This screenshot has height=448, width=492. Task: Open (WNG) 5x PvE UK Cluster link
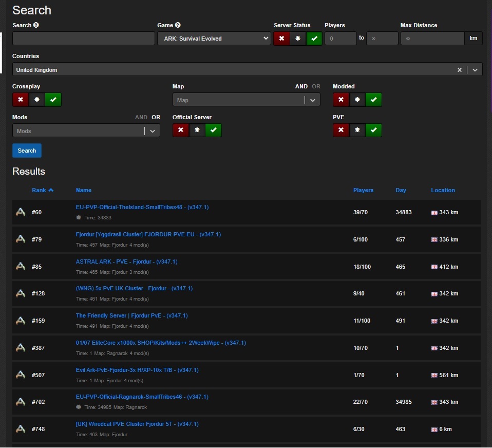click(x=134, y=288)
